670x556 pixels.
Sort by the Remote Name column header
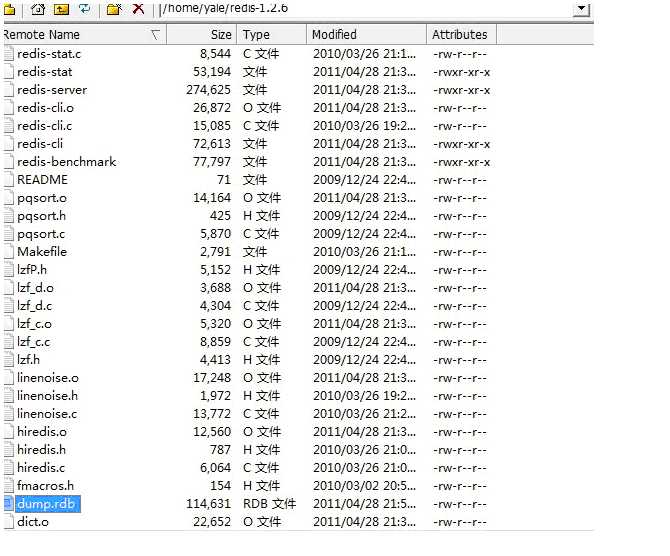pos(85,34)
